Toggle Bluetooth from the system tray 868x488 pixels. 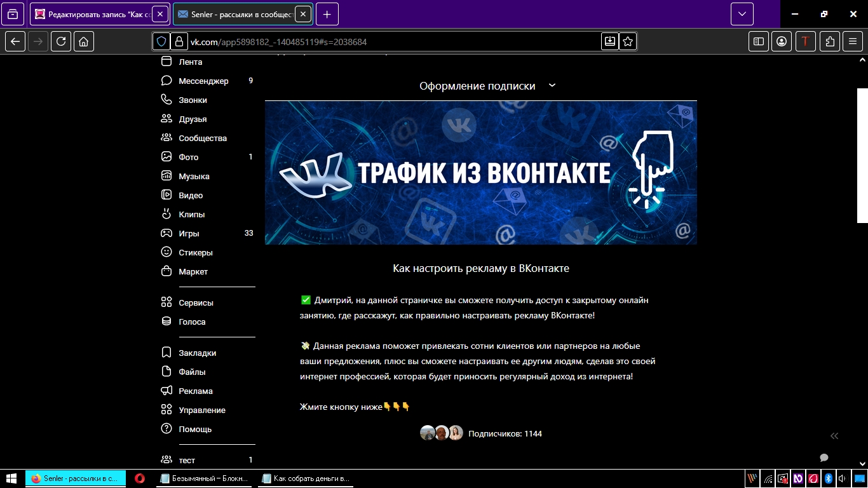click(828, 478)
